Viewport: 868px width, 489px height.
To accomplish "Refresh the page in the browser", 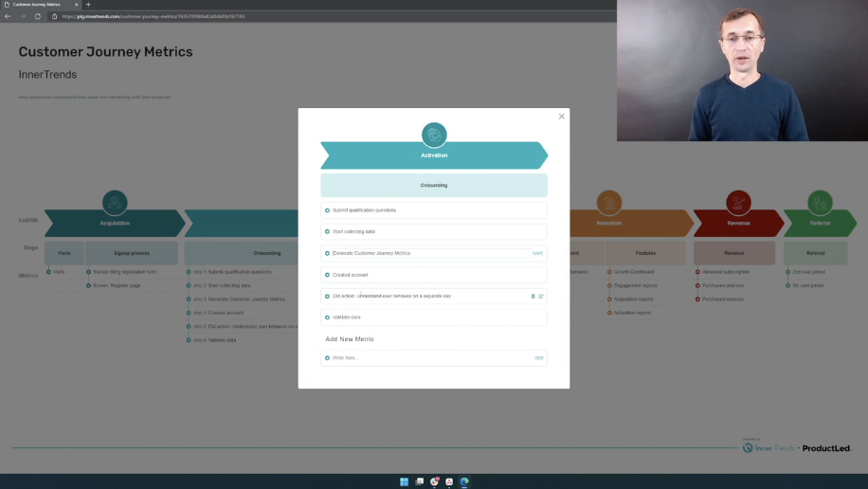I will [38, 16].
